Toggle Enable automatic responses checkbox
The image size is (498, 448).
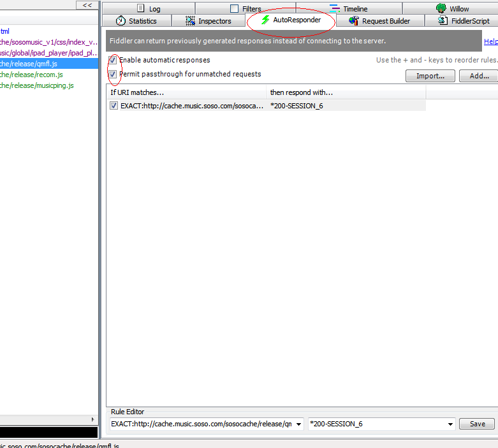(112, 60)
